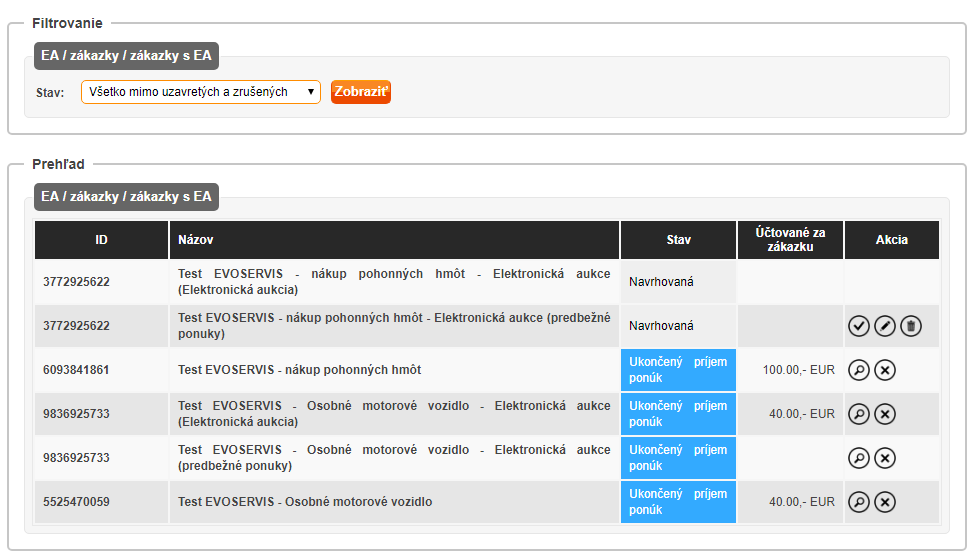Click magnifier view icon for order 5525470059
This screenshot has width=974, height=557.
tap(858, 502)
